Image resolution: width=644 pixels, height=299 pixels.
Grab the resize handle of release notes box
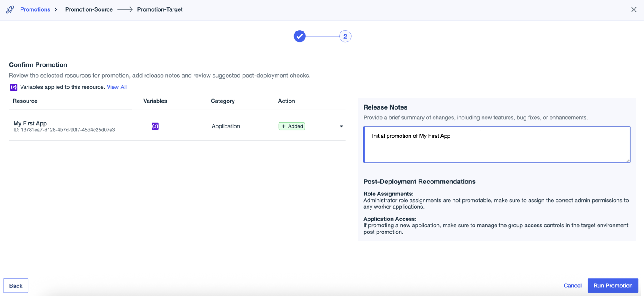pos(628,160)
